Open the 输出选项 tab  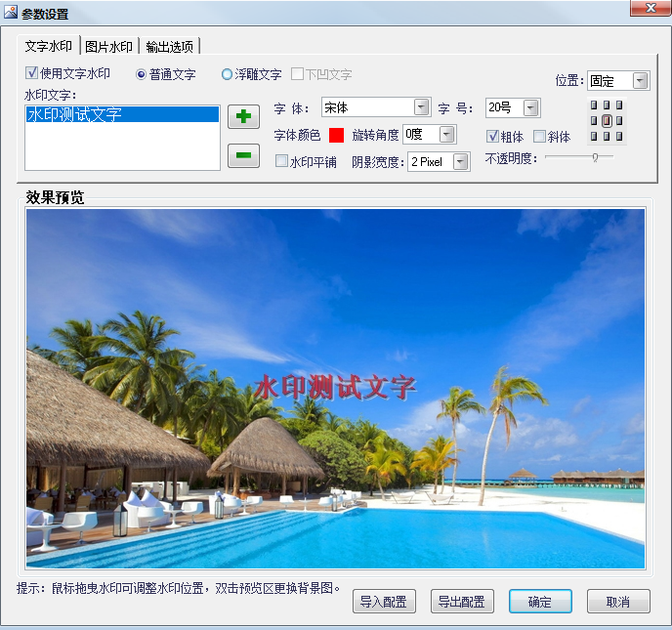pyautogui.click(x=170, y=46)
